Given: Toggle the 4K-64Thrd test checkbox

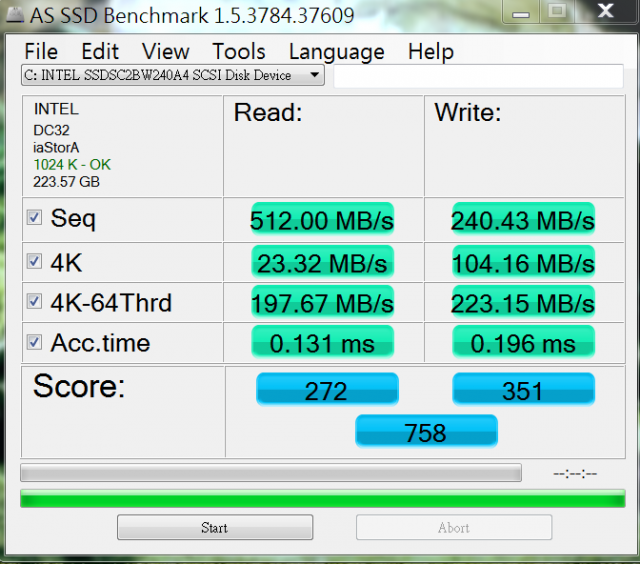Looking at the screenshot, I should click(34, 301).
